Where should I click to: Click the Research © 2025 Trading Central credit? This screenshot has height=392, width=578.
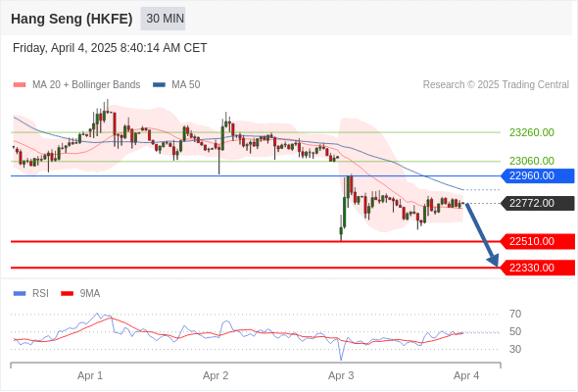[496, 85]
